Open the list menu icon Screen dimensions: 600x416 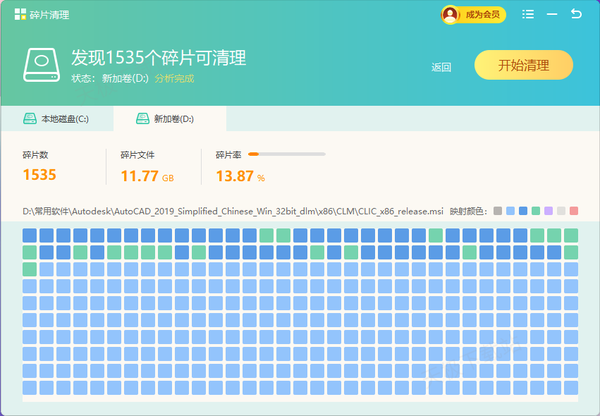527,14
